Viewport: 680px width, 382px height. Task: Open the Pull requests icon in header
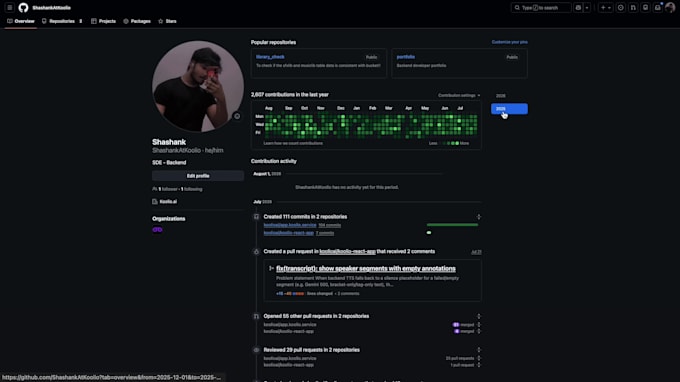633,8
